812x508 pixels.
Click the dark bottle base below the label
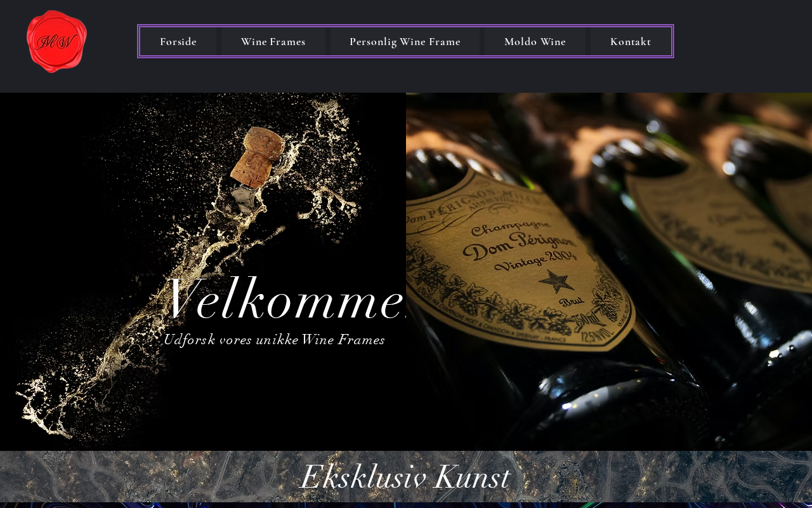[x=603, y=400]
